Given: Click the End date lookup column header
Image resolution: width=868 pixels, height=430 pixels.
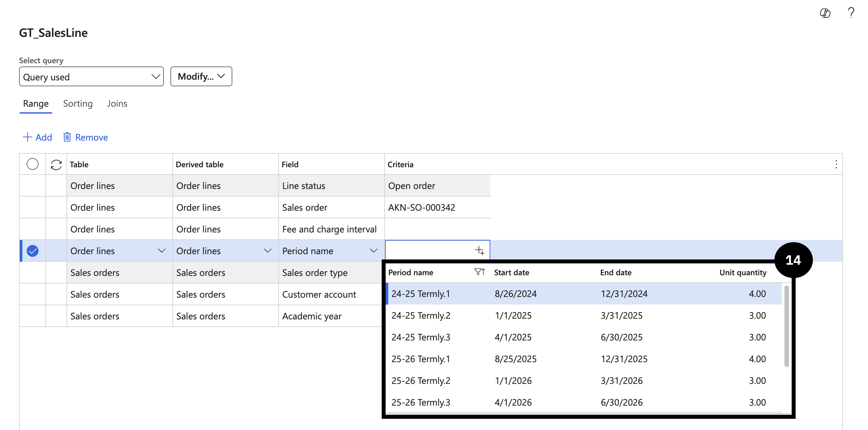Looking at the screenshot, I should coord(616,273).
